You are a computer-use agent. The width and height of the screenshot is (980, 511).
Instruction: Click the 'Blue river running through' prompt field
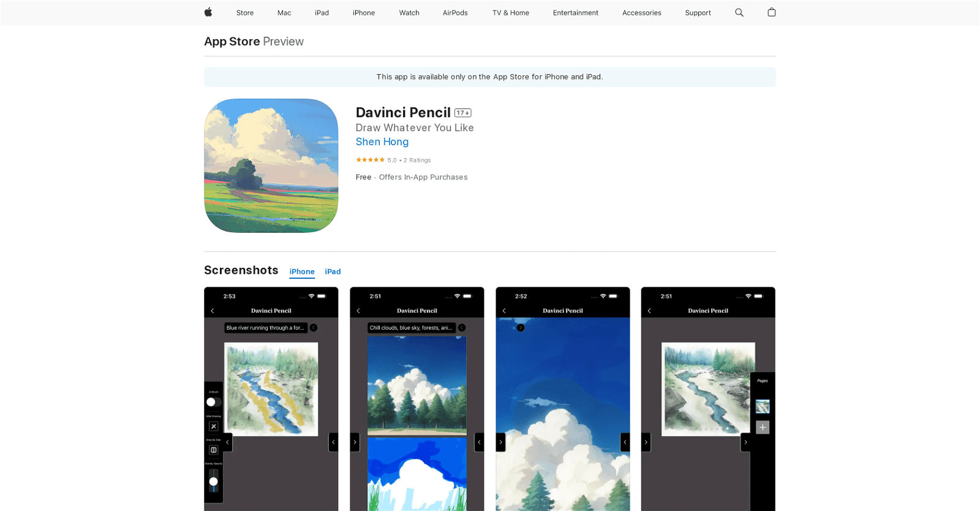266,328
